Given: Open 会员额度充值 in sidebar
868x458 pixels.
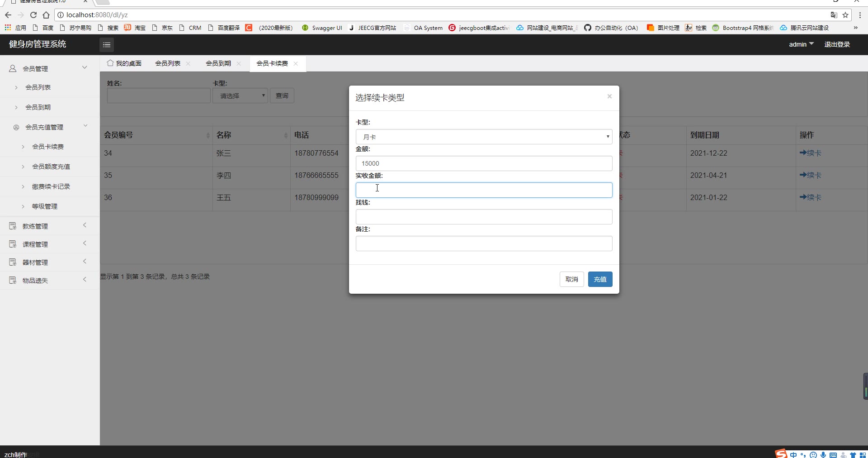Looking at the screenshot, I should 51,167.
